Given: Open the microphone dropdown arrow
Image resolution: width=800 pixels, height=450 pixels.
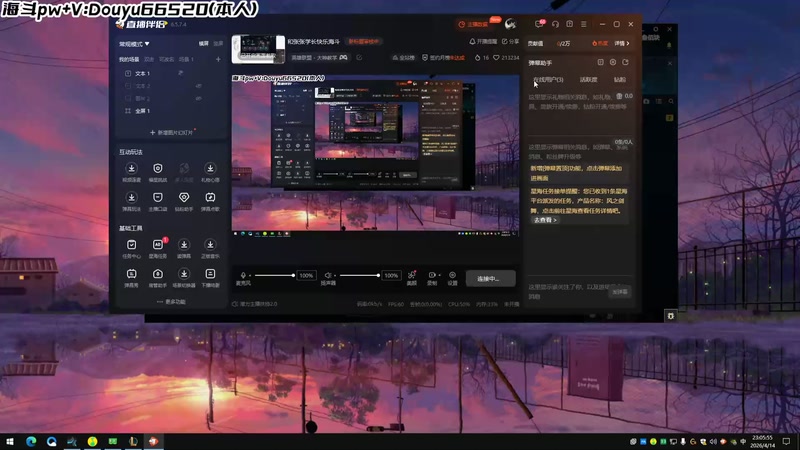Looking at the screenshot, I should pos(250,276).
